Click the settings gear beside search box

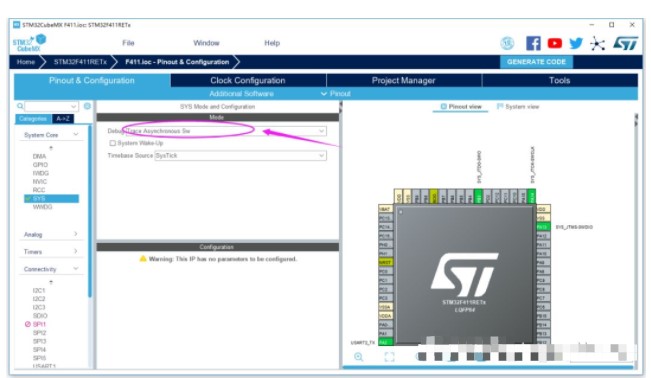point(87,106)
